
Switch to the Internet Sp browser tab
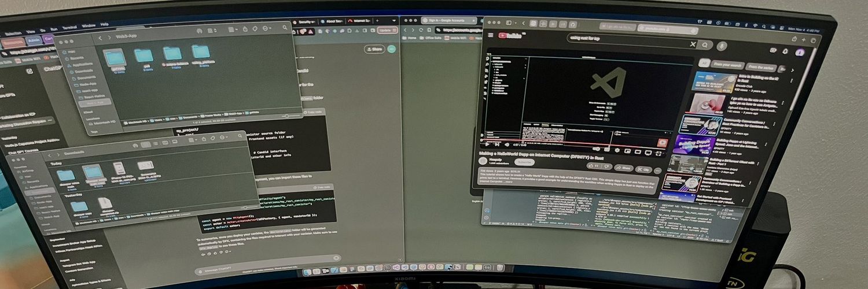coord(362,21)
